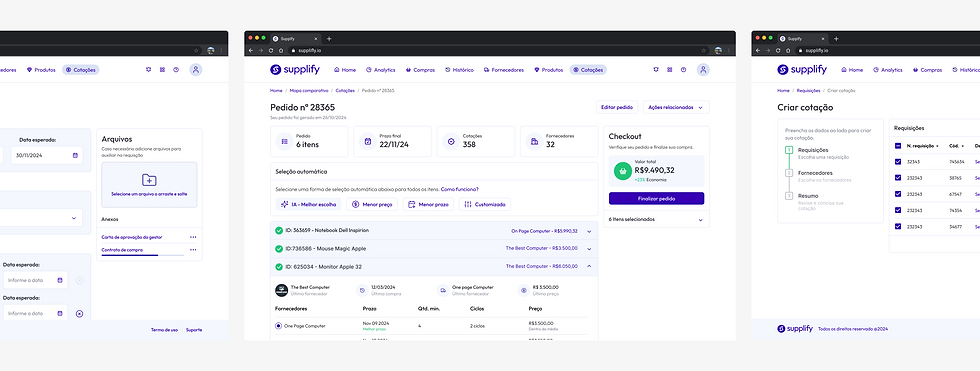The height and width of the screenshot is (371, 980).
Task: Choose IA - Melhor escolha selection
Action: (309, 204)
